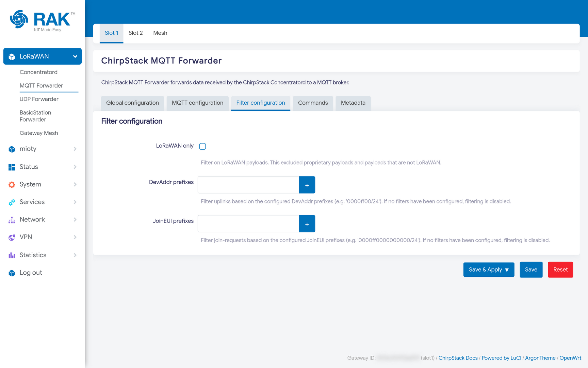This screenshot has height=368, width=588.
Task: Add a DevAddr prefix with plus button
Action: [x=307, y=185]
